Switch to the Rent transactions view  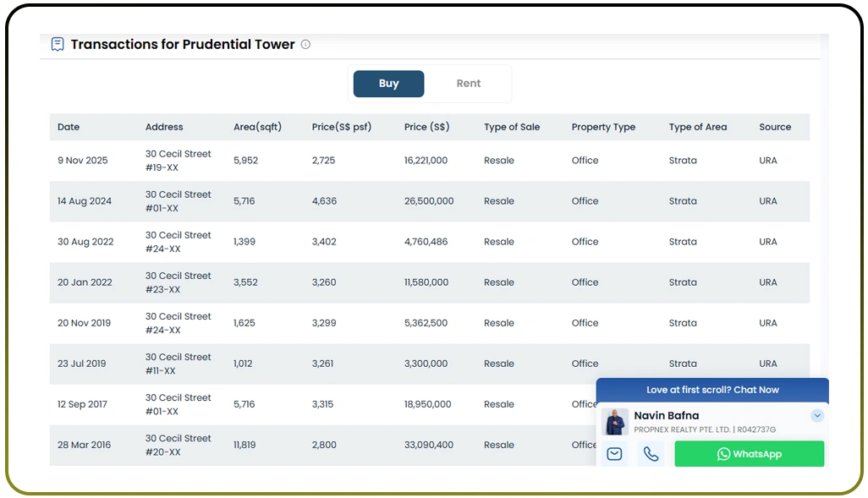click(469, 83)
